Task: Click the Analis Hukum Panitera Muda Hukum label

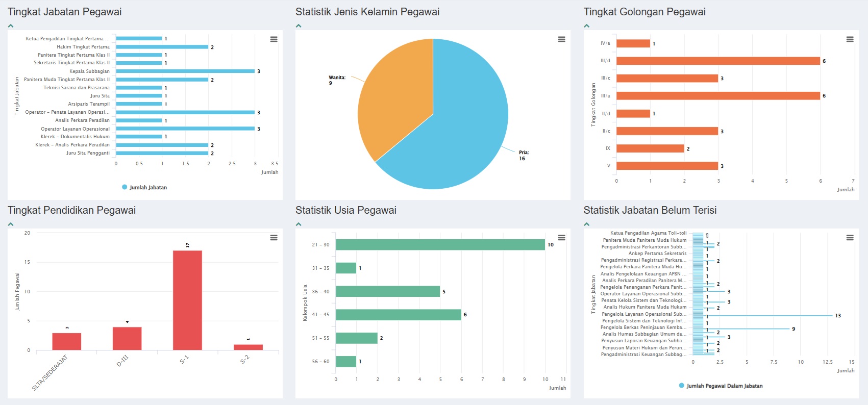Action: (645, 307)
